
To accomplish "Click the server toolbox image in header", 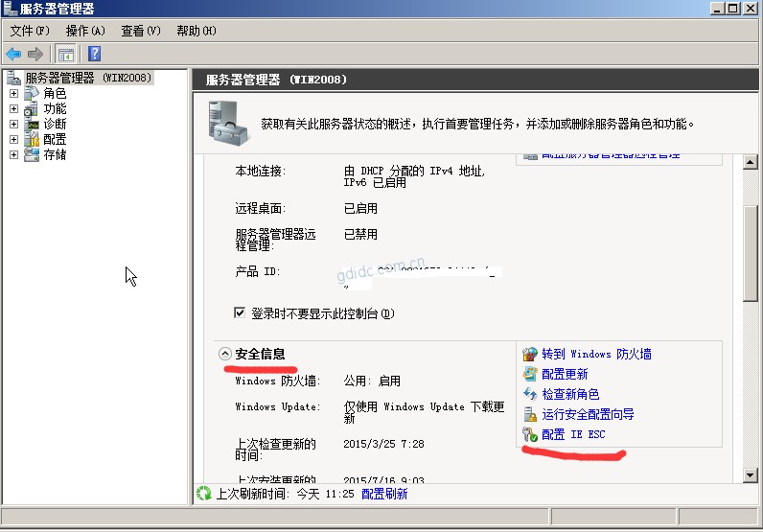I will [x=228, y=123].
